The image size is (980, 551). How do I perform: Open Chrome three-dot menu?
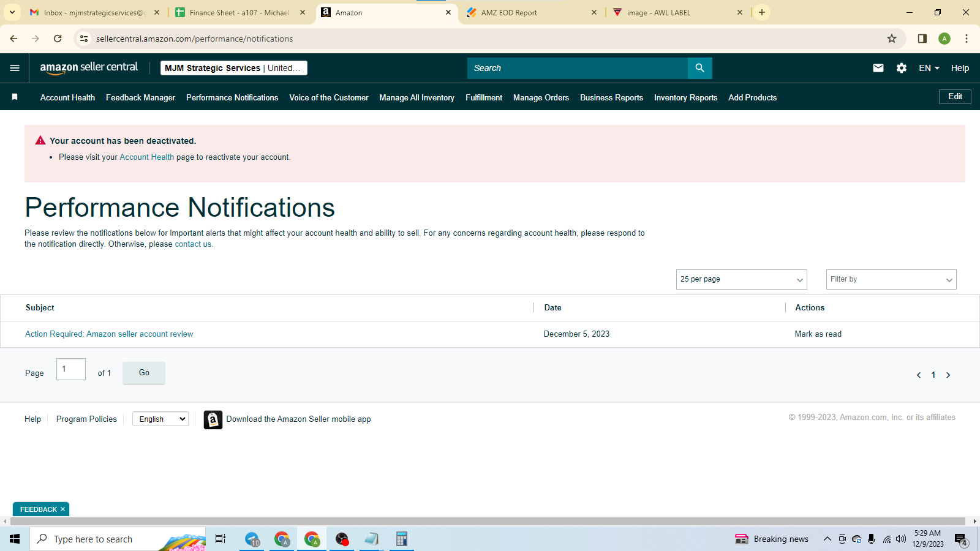tap(967, 39)
